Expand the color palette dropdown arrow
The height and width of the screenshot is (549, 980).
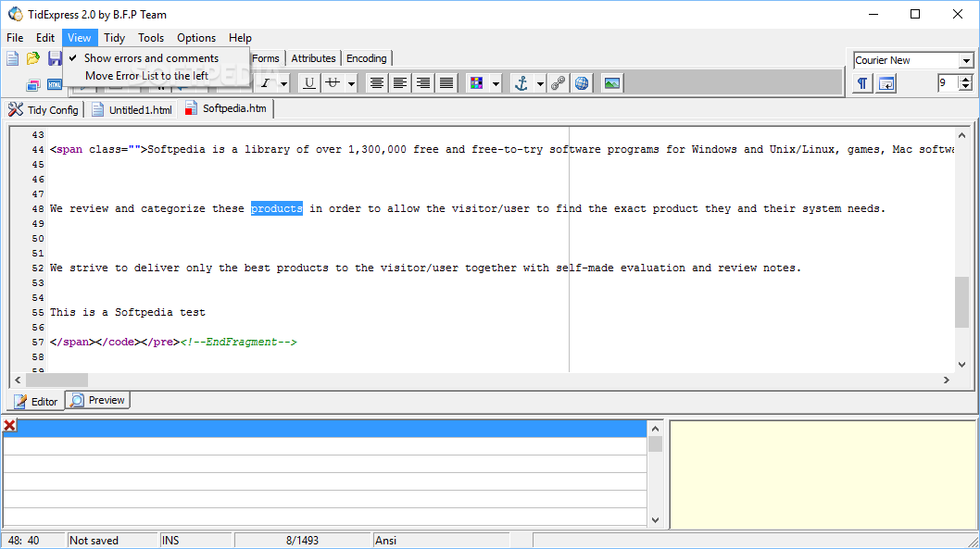[x=496, y=83]
